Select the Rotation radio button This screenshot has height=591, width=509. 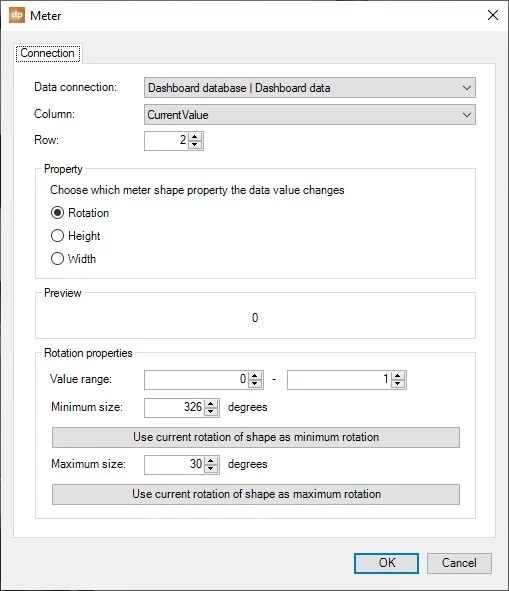point(57,213)
